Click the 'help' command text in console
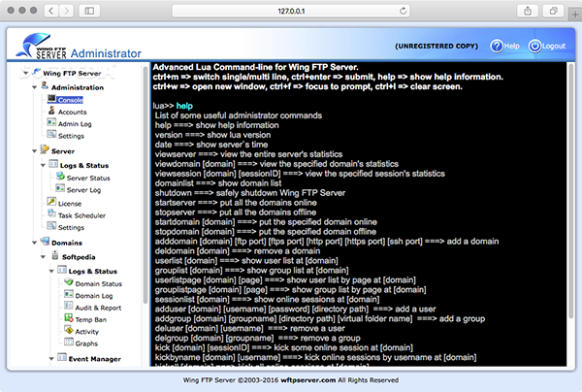582x392 pixels. (x=184, y=106)
